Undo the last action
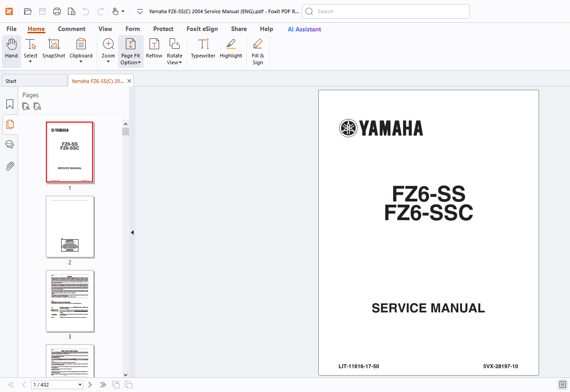The width and height of the screenshot is (570, 392). 86,11
